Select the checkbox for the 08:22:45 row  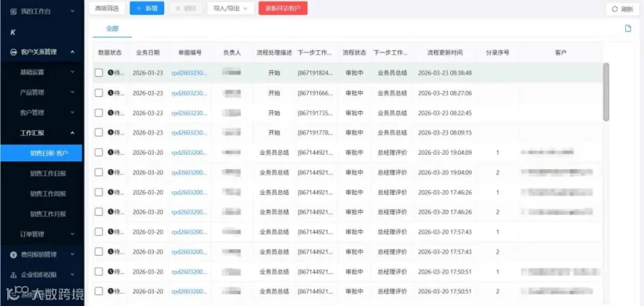(99, 113)
